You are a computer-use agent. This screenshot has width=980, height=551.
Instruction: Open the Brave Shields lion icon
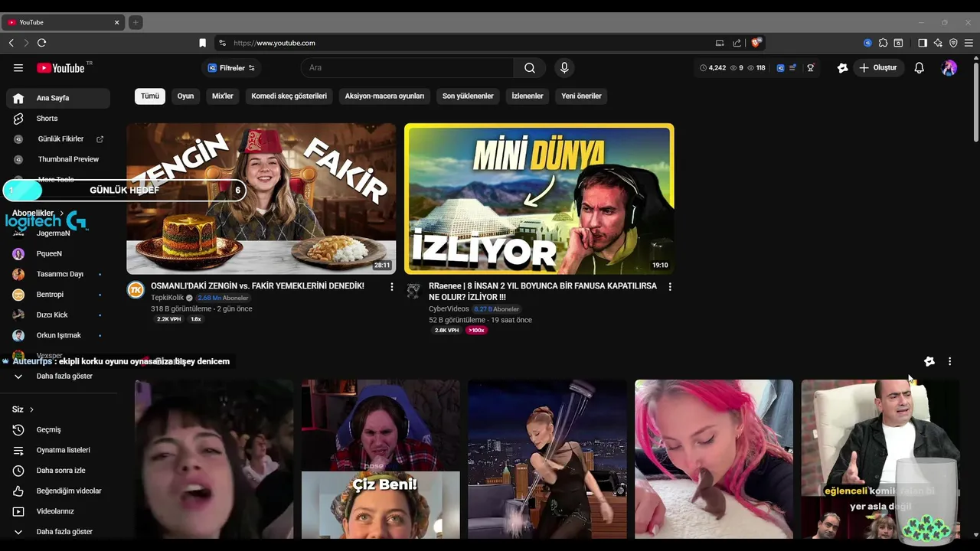(x=756, y=43)
